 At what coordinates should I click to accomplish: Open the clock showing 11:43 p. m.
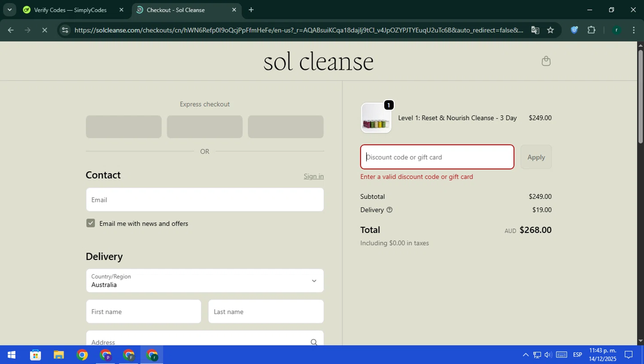pyautogui.click(x=603, y=355)
